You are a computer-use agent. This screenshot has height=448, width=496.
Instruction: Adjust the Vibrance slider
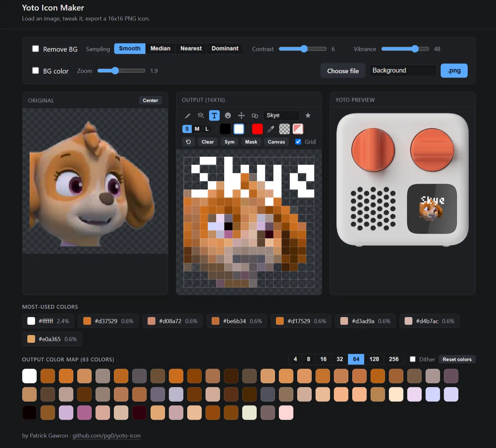405,49
